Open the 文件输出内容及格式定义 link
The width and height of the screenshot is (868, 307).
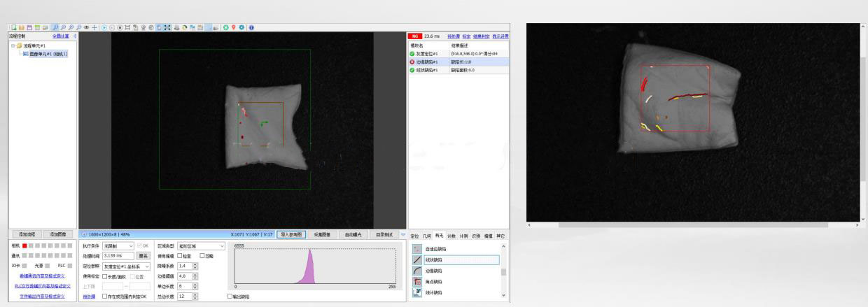(41, 297)
